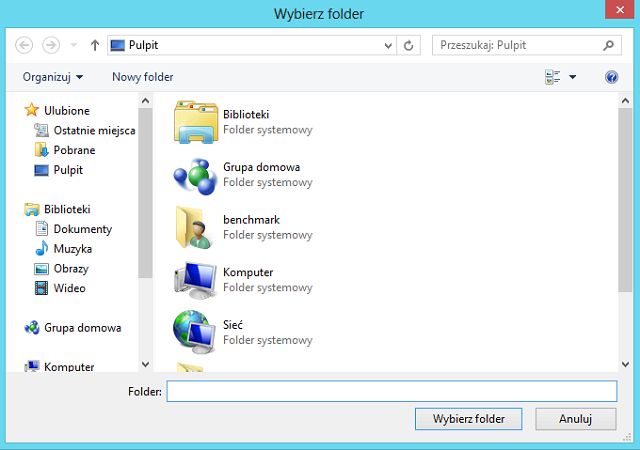
Task: Open Ostatnie miejsca in the sidebar
Action: pos(94,130)
